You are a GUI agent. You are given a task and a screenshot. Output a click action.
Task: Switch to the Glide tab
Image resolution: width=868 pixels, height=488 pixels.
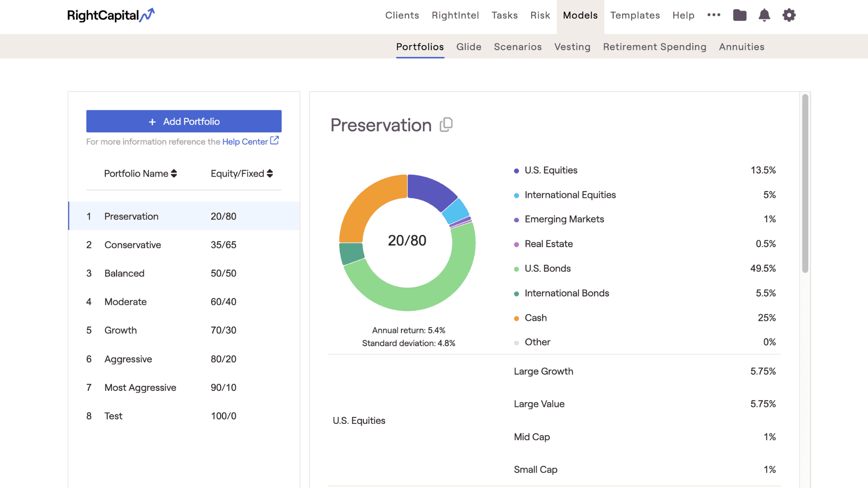tap(469, 47)
